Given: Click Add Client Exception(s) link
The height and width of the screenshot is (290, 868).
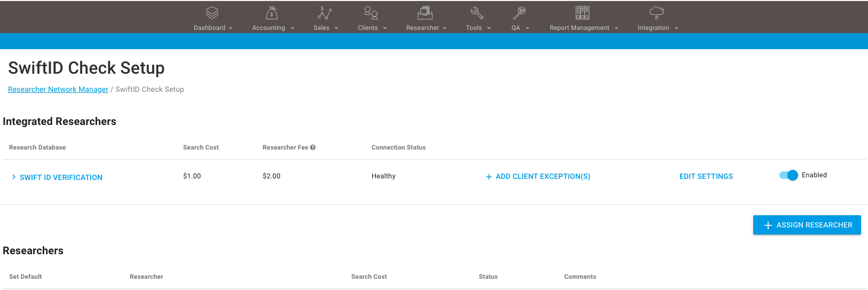Looking at the screenshot, I should click(x=543, y=176).
